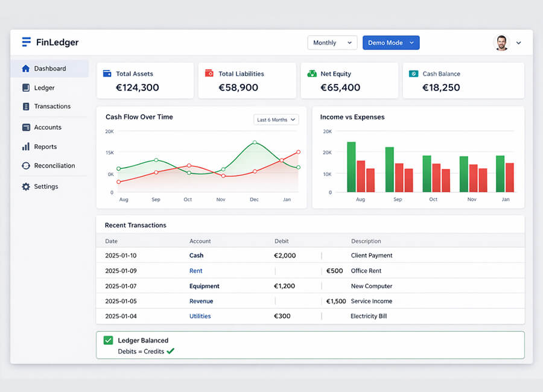Go to the Ledger sidebar item
The image size is (543, 392).
tap(44, 88)
